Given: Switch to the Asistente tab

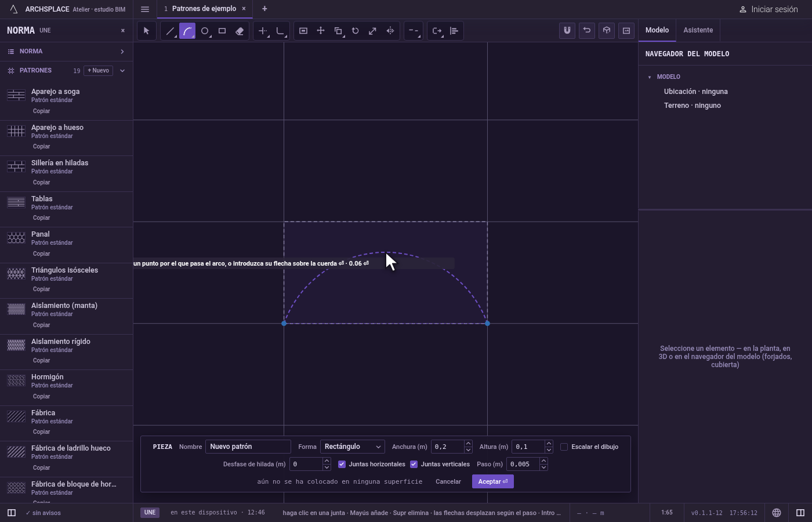Looking at the screenshot, I should pyautogui.click(x=698, y=30).
